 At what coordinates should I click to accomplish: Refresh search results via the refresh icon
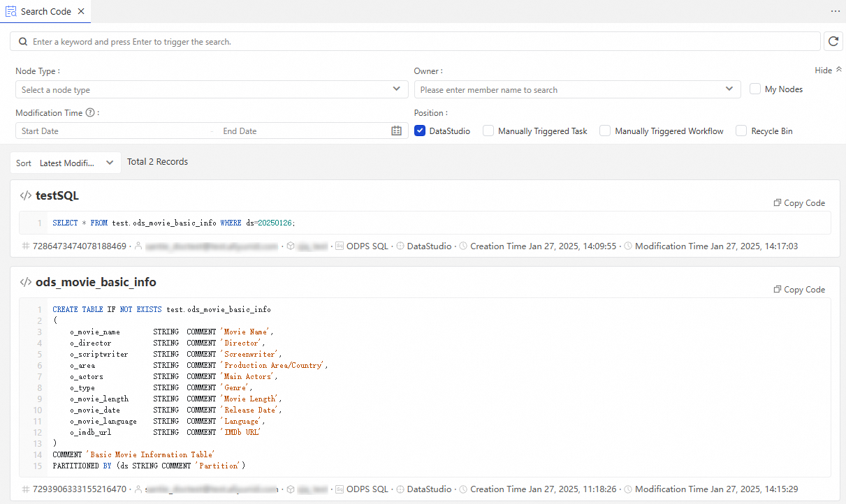click(833, 41)
